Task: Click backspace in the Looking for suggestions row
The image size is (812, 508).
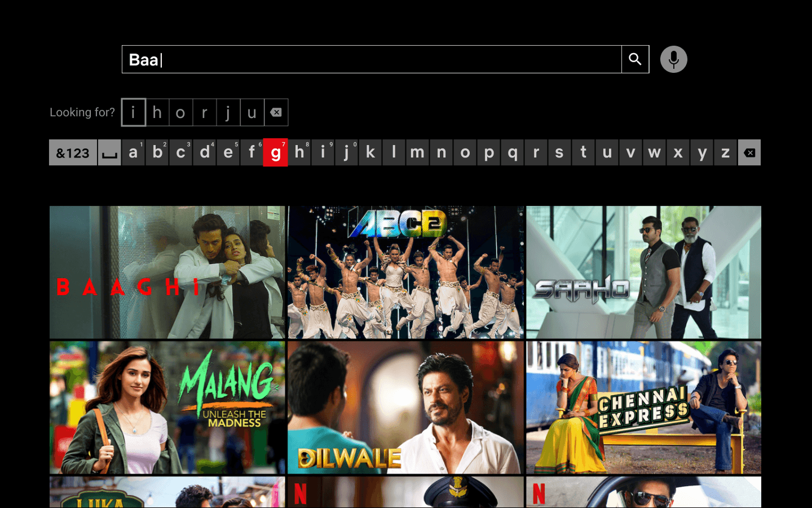Action: pyautogui.click(x=276, y=112)
